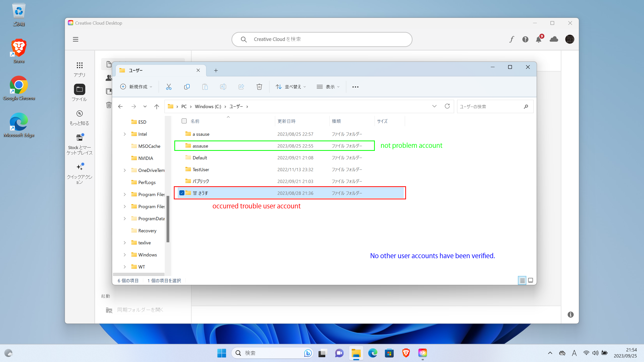Click the cloud sync status icon in Creative Cloud
The image size is (644, 362).
pyautogui.click(x=554, y=39)
